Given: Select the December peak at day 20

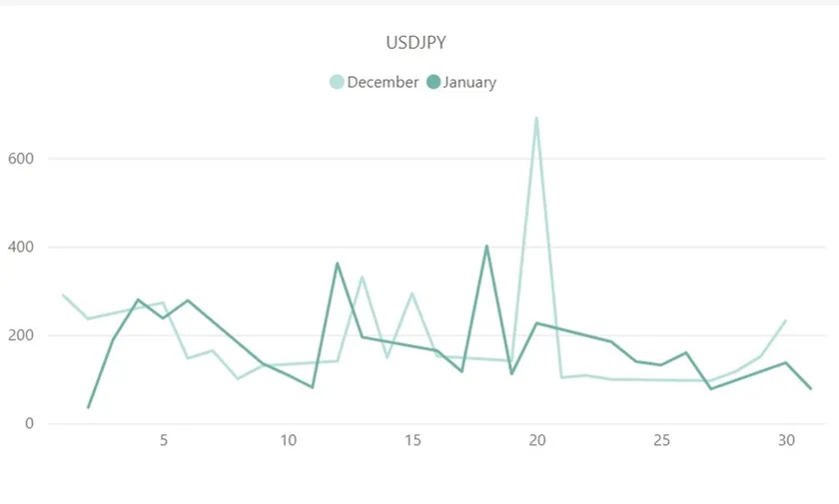Looking at the screenshot, I should (x=536, y=118).
